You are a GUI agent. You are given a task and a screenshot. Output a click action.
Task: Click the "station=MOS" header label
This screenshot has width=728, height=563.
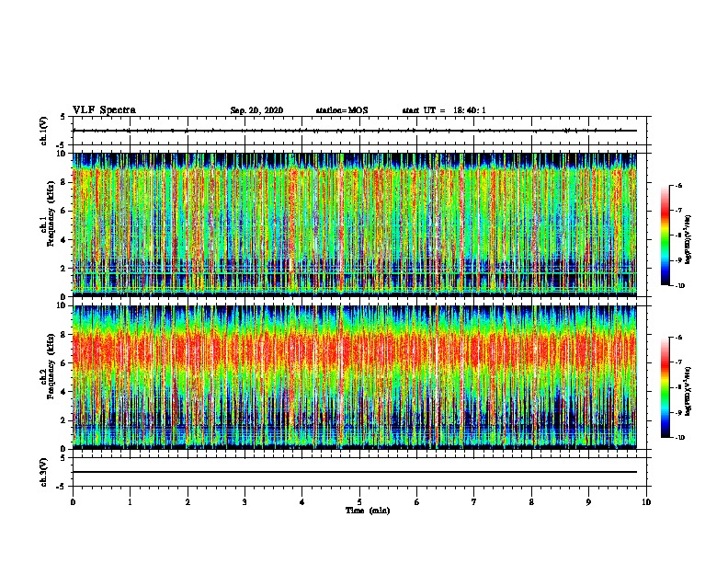pyautogui.click(x=342, y=110)
